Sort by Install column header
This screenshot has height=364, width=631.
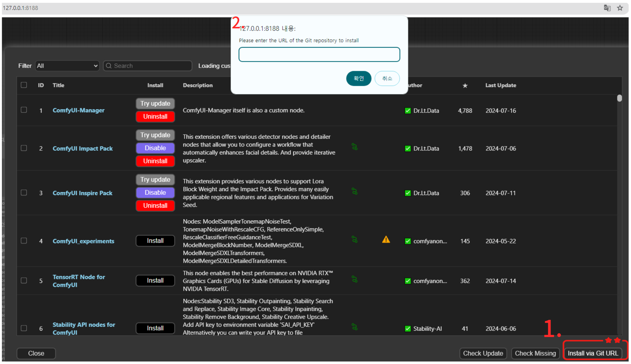155,85
